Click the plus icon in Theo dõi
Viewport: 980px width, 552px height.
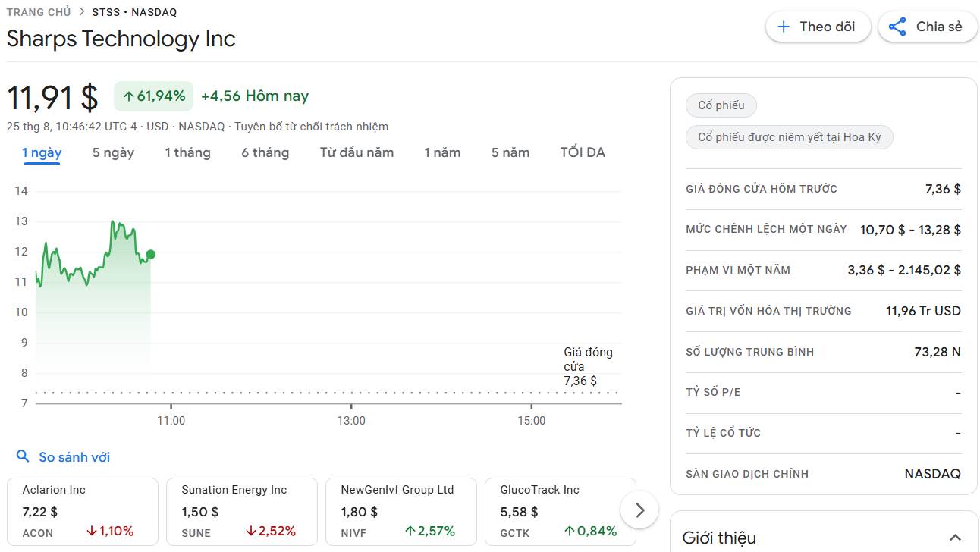(784, 27)
